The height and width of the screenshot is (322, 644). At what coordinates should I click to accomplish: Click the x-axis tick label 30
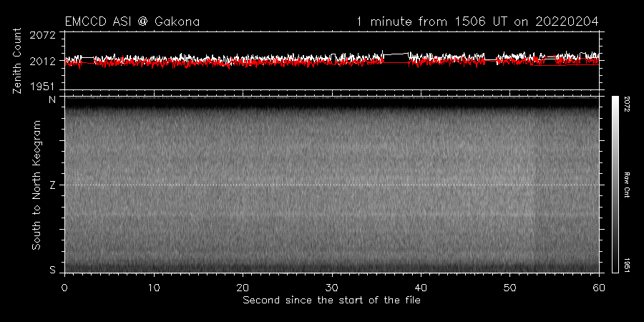tap(332, 288)
